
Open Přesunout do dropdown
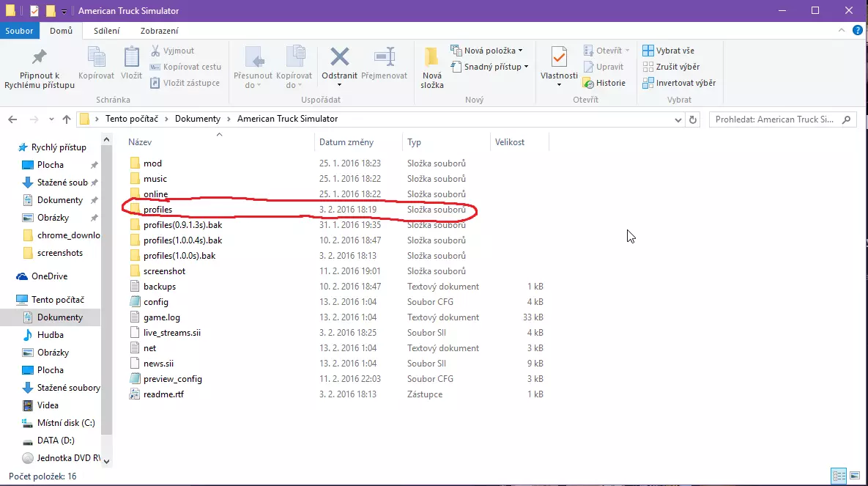pos(253,67)
